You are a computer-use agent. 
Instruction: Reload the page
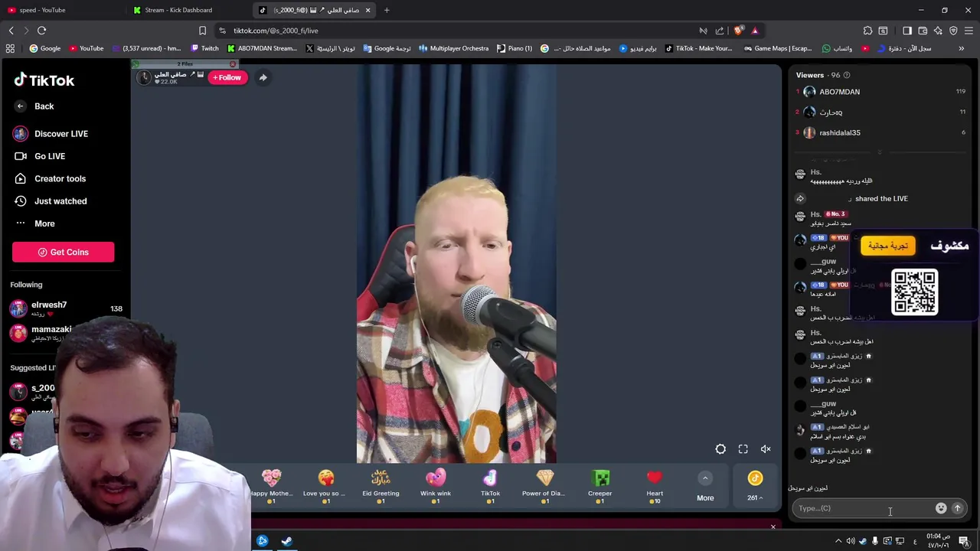[x=41, y=31]
